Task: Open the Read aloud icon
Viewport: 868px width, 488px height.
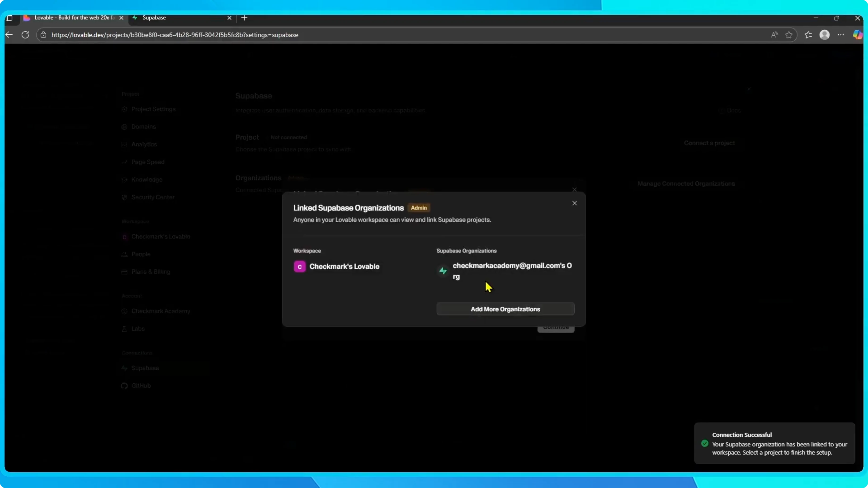Action: pos(774,35)
